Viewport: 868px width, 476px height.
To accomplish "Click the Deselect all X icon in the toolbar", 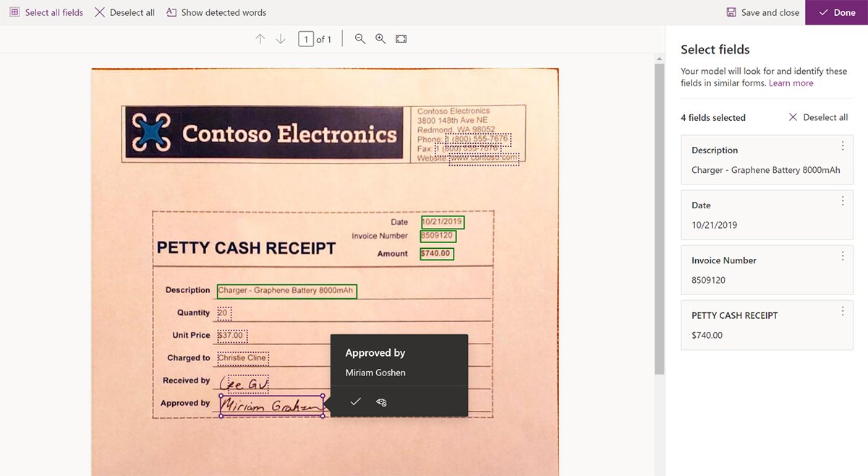I will (99, 12).
